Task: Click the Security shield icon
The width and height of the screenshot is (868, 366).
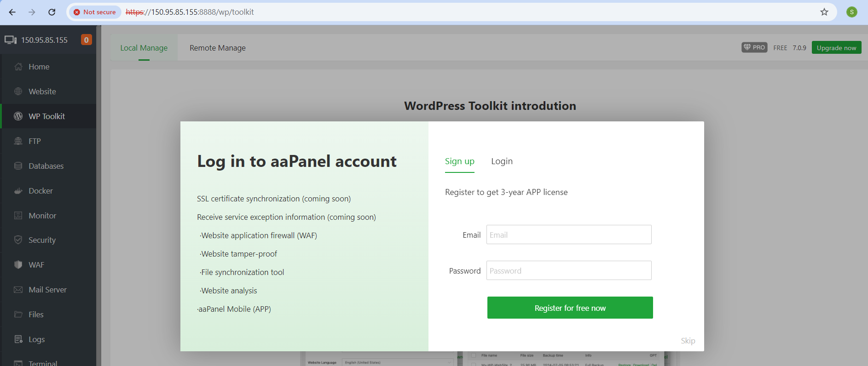Action: (18, 240)
